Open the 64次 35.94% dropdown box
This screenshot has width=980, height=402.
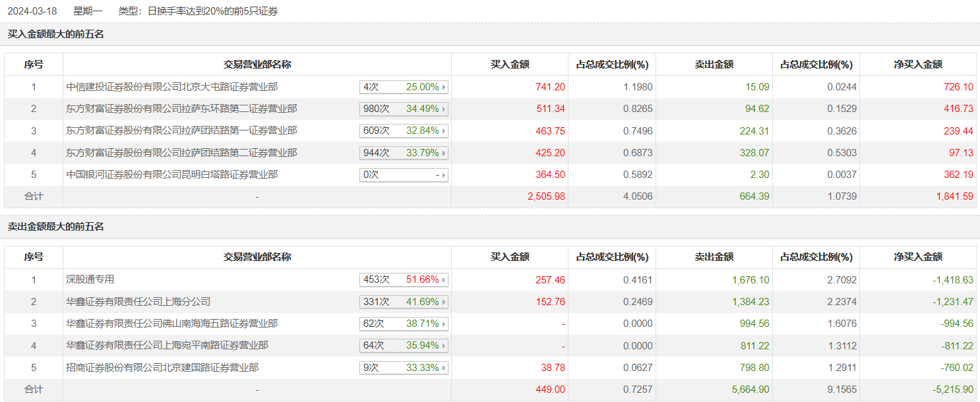(x=404, y=345)
